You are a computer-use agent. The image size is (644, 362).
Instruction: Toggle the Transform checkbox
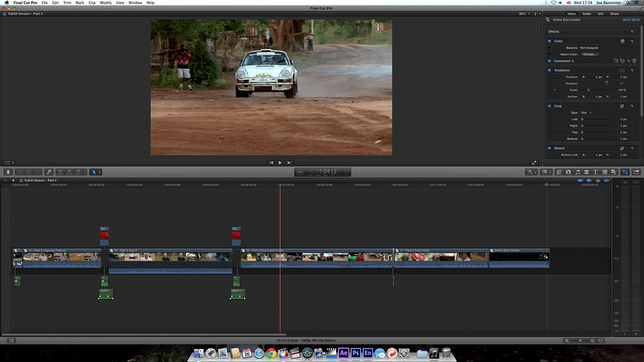coord(550,70)
